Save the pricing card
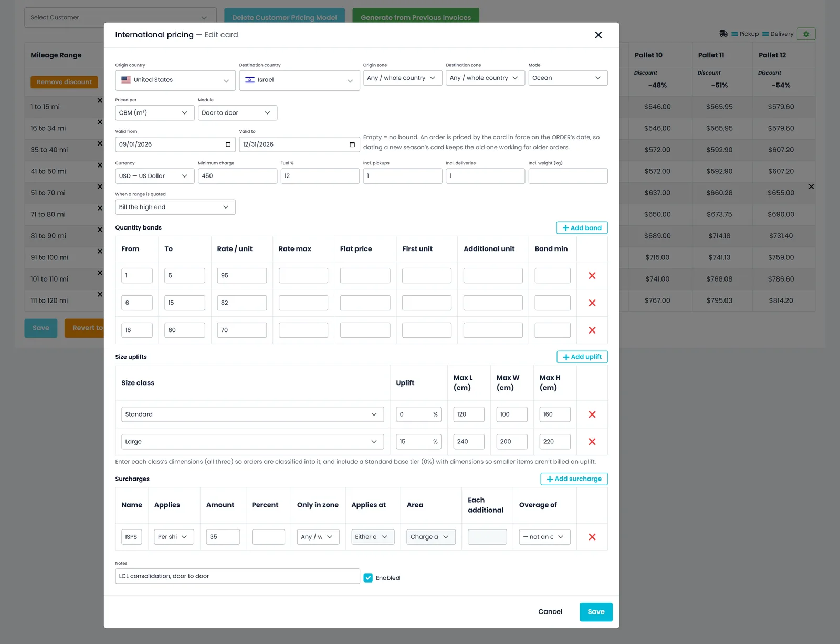The height and width of the screenshot is (644, 840). coord(596,612)
